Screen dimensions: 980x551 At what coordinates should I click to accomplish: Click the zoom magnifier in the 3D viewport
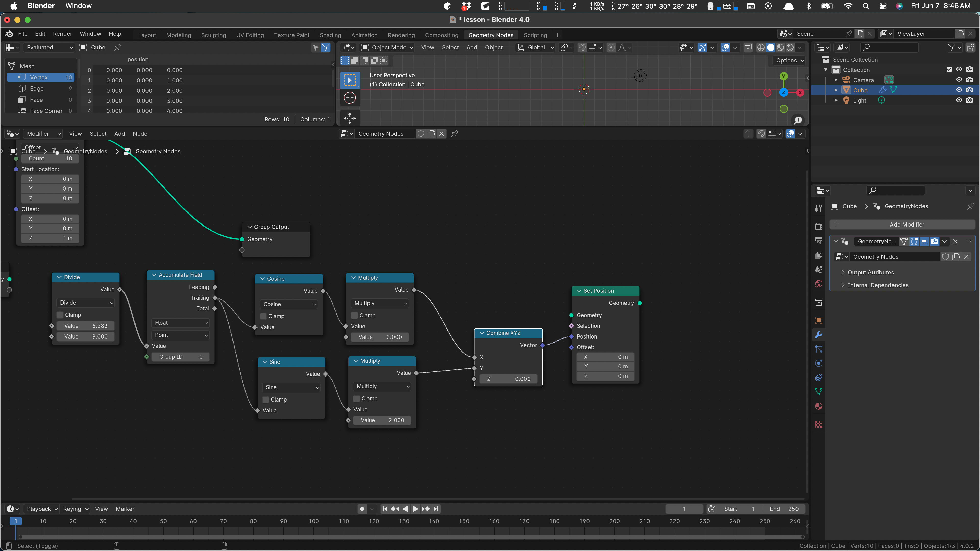pyautogui.click(x=798, y=120)
